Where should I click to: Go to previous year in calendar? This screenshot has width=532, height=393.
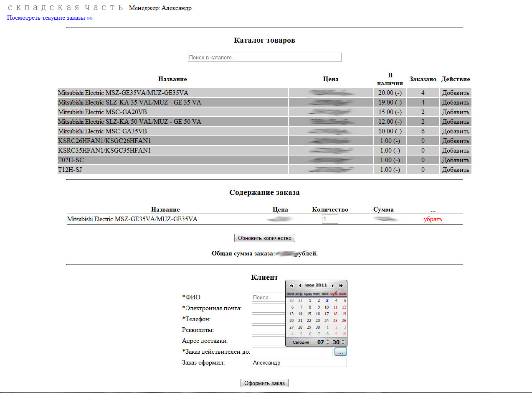pos(291,285)
